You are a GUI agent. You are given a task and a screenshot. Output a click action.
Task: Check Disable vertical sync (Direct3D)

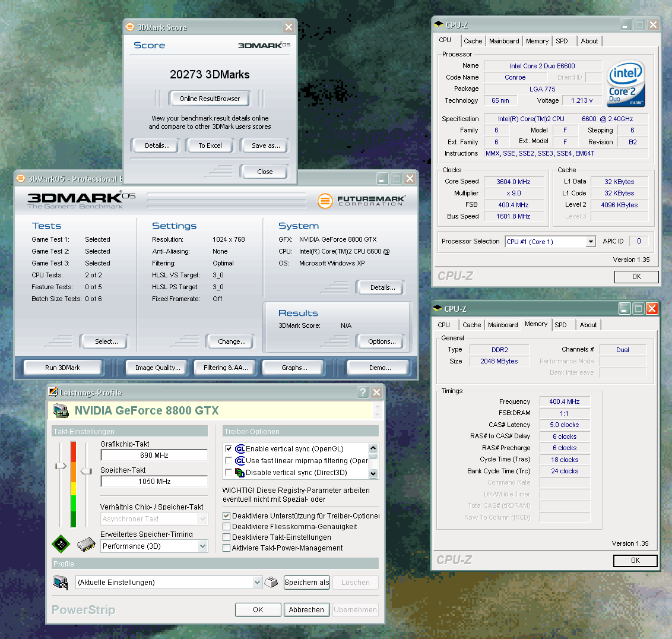point(229,473)
